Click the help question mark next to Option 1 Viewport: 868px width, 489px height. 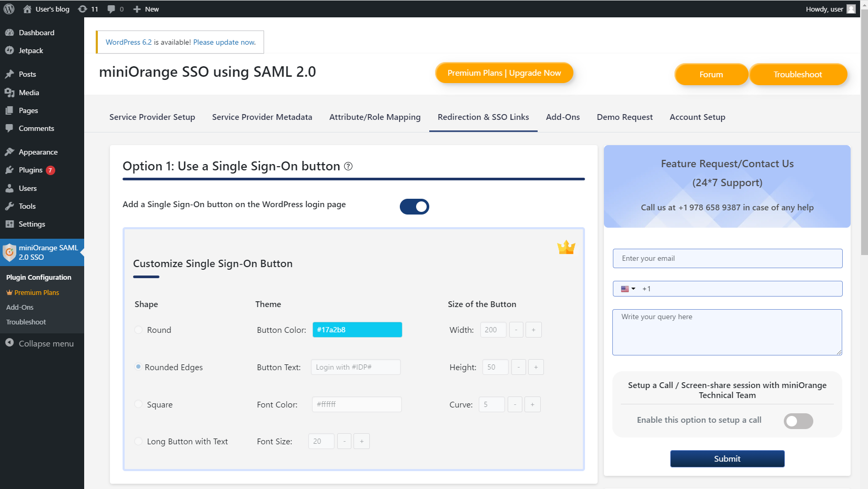coord(348,167)
